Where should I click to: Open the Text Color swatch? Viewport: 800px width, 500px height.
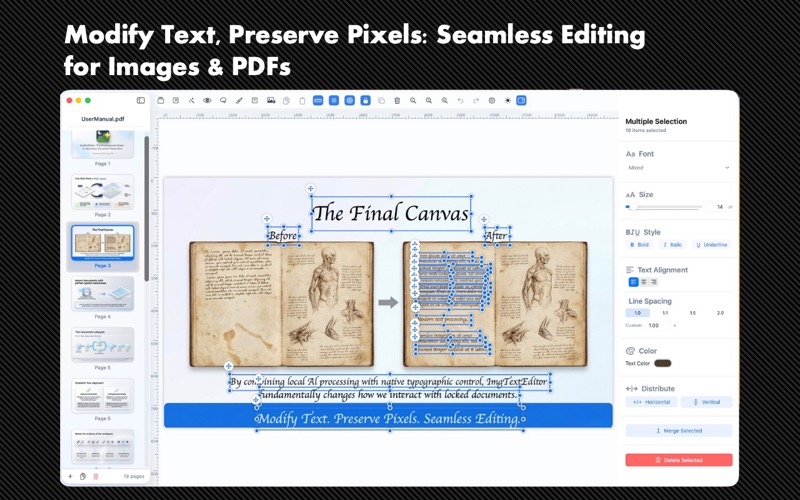pos(663,363)
